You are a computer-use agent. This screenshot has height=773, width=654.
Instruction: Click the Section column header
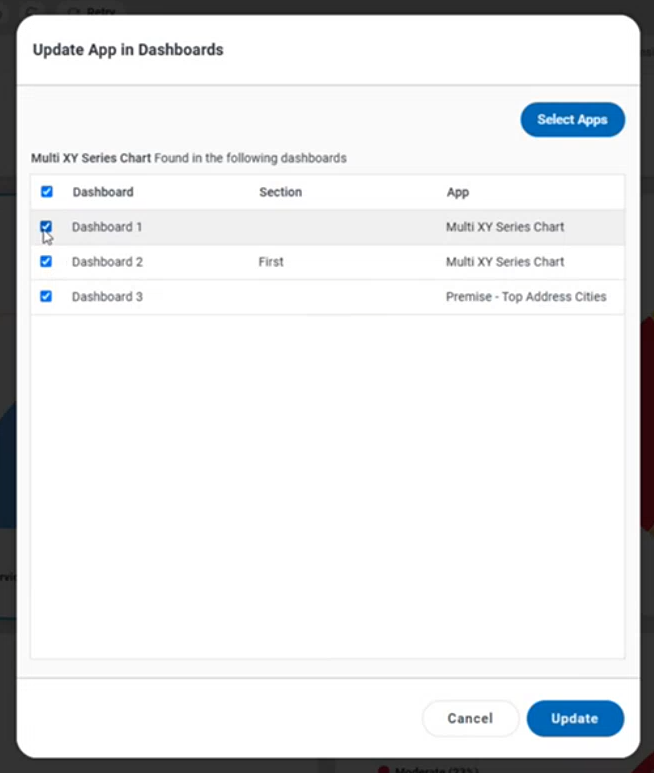point(280,192)
